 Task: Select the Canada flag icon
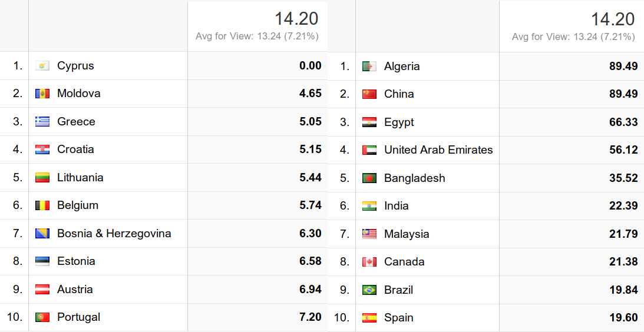[x=369, y=262]
